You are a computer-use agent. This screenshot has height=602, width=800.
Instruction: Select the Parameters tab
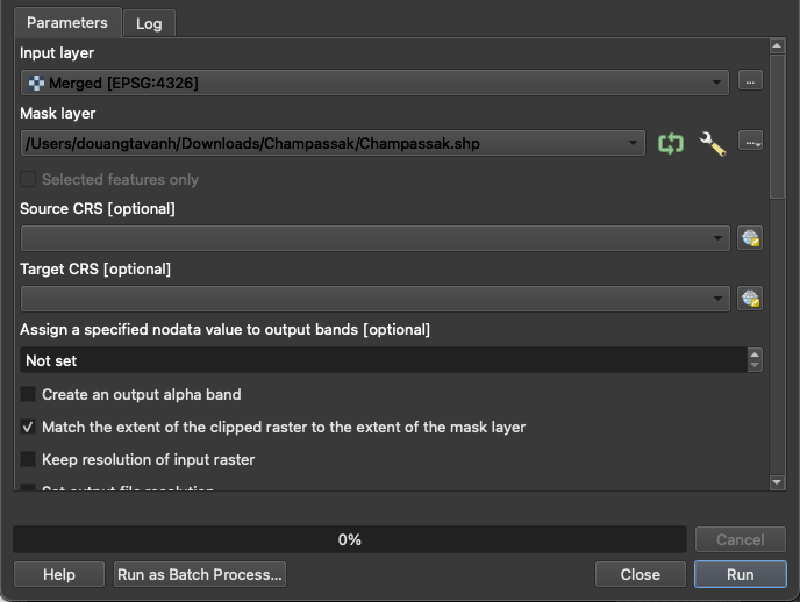click(x=67, y=22)
